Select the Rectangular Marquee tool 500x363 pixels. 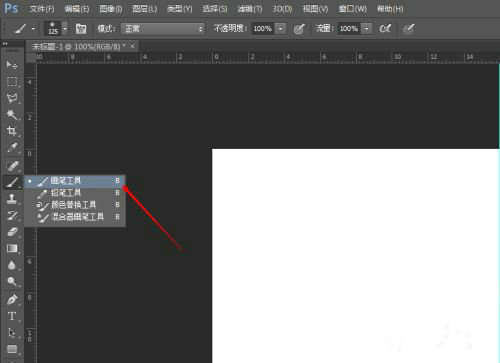coord(12,82)
